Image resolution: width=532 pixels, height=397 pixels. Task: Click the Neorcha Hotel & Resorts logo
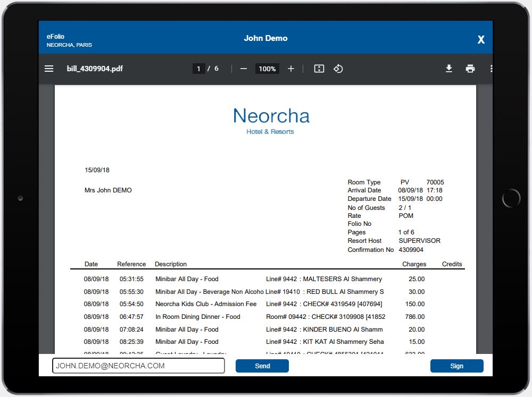pos(271,121)
